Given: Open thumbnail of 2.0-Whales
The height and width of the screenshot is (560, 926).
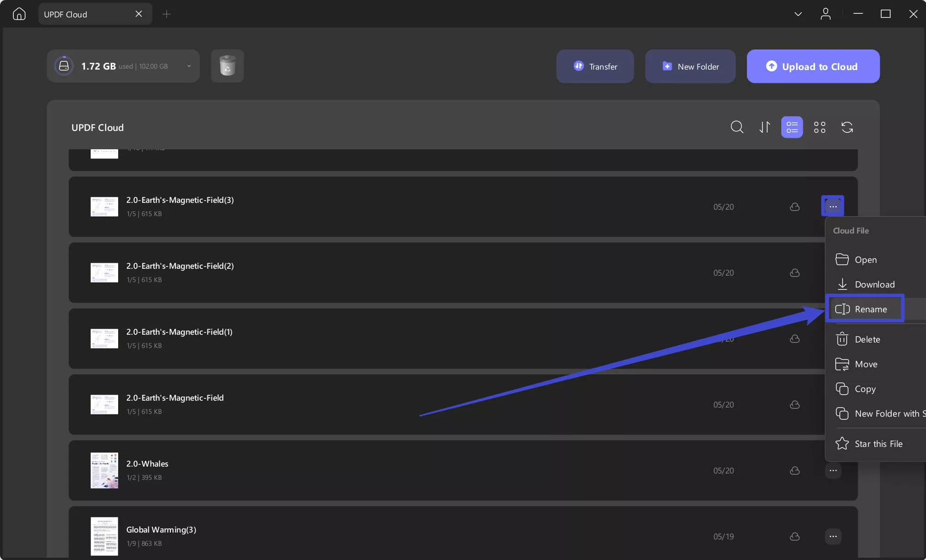Looking at the screenshot, I should pyautogui.click(x=104, y=471).
